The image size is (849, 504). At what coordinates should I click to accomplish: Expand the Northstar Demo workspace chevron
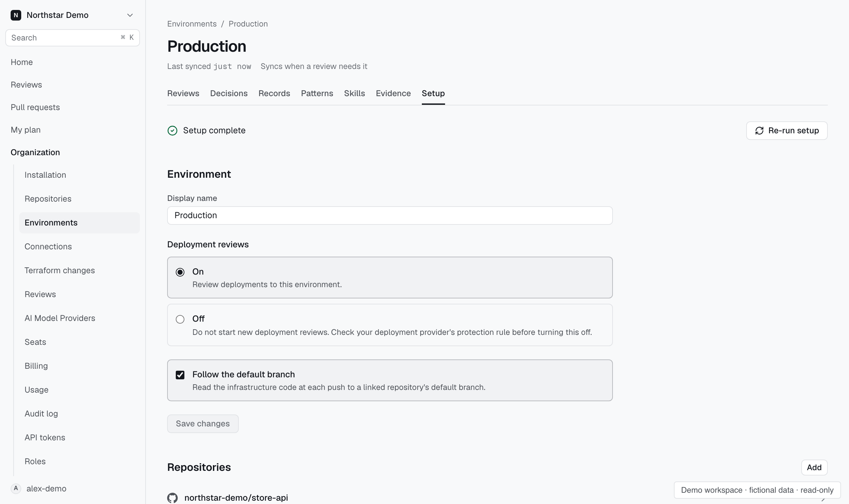click(130, 15)
